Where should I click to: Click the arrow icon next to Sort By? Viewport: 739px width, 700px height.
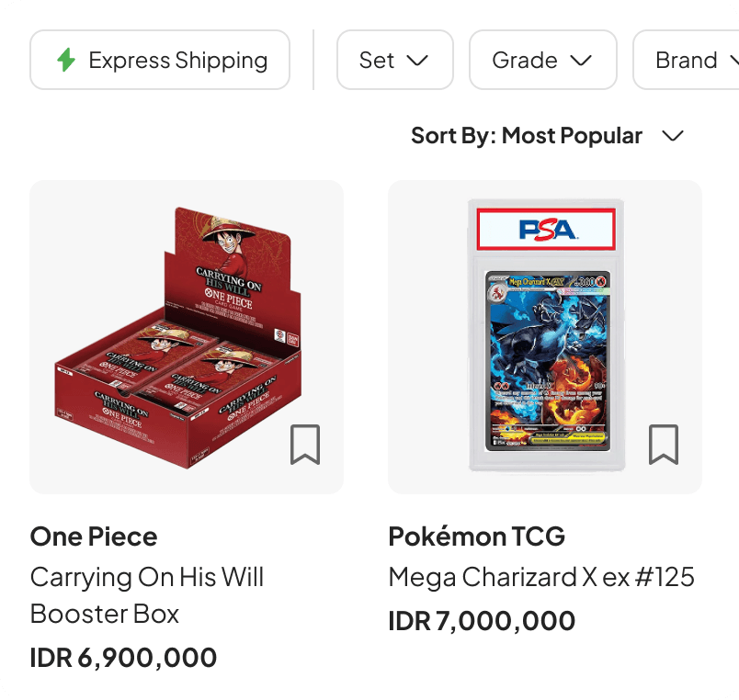coord(673,135)
